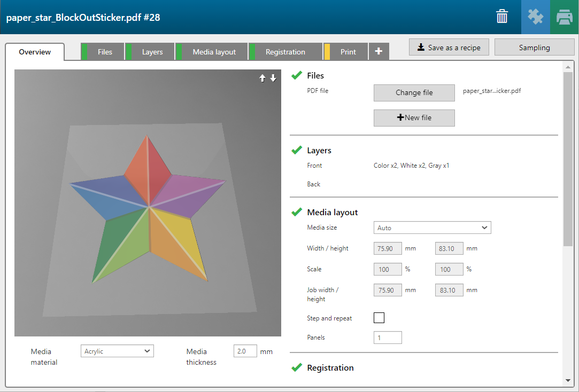
Task: Click the Media thickness input field
Action: 245,351
